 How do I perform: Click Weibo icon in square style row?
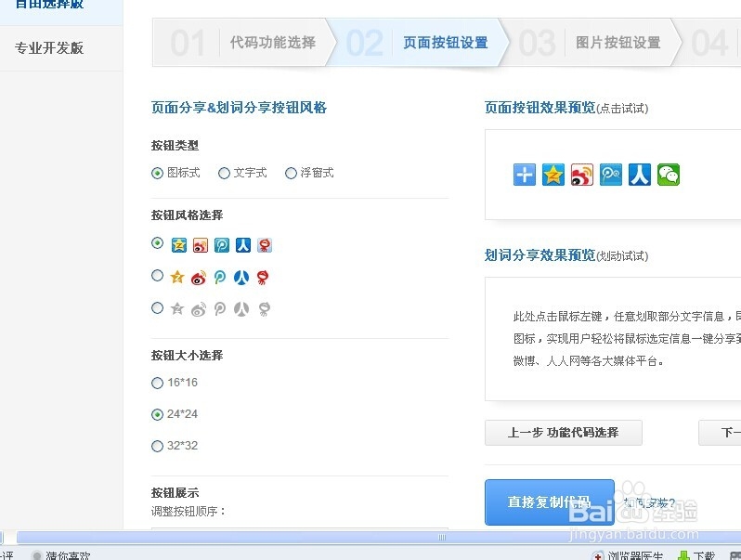tap(201, 245)
